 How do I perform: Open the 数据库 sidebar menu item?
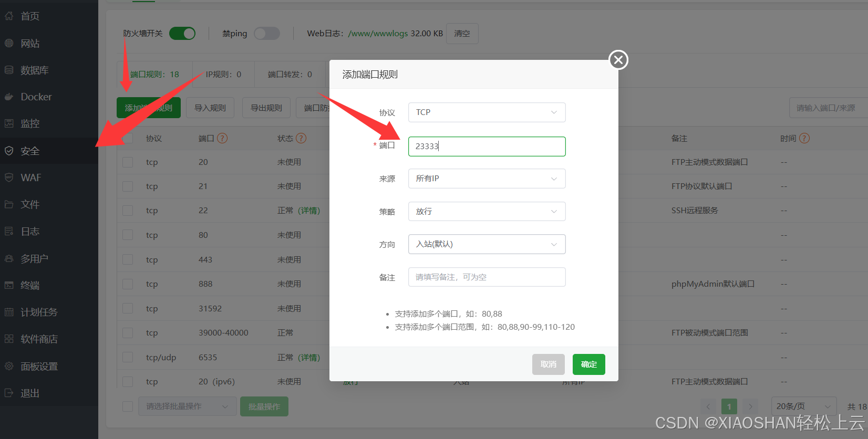(49, 70)
